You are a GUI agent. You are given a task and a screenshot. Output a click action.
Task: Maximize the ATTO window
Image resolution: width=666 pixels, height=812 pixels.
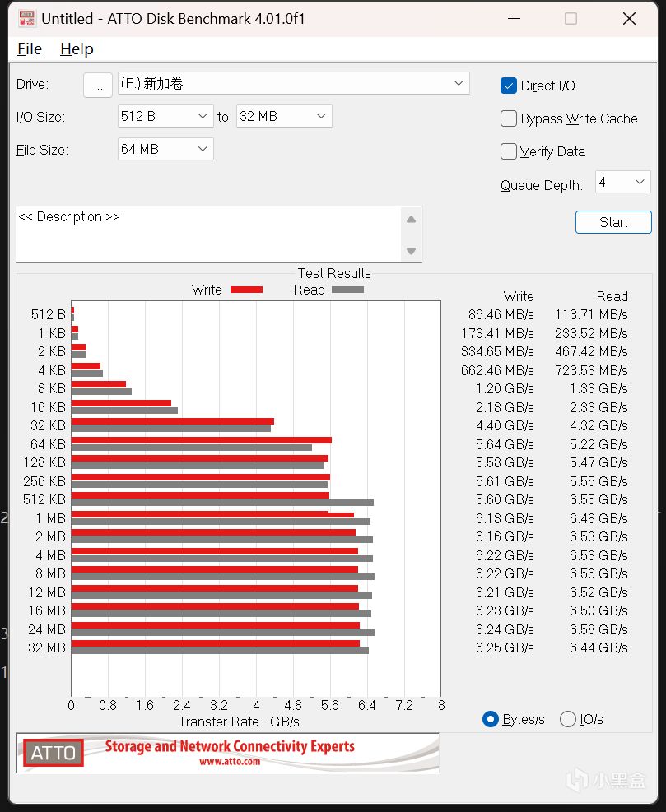(571, 19)
